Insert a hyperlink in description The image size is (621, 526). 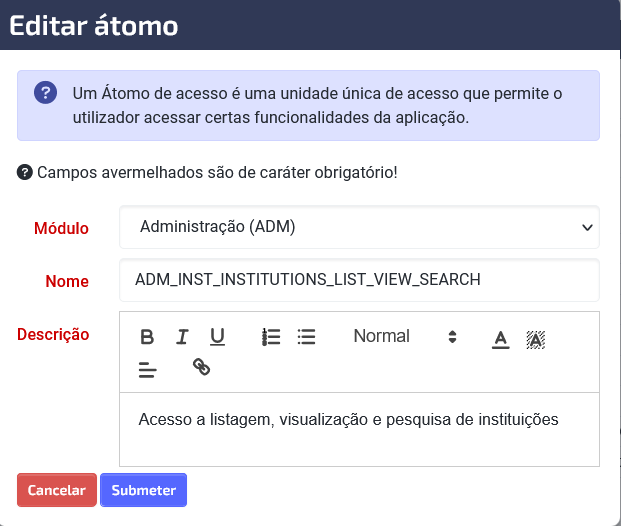coord(201,367)
